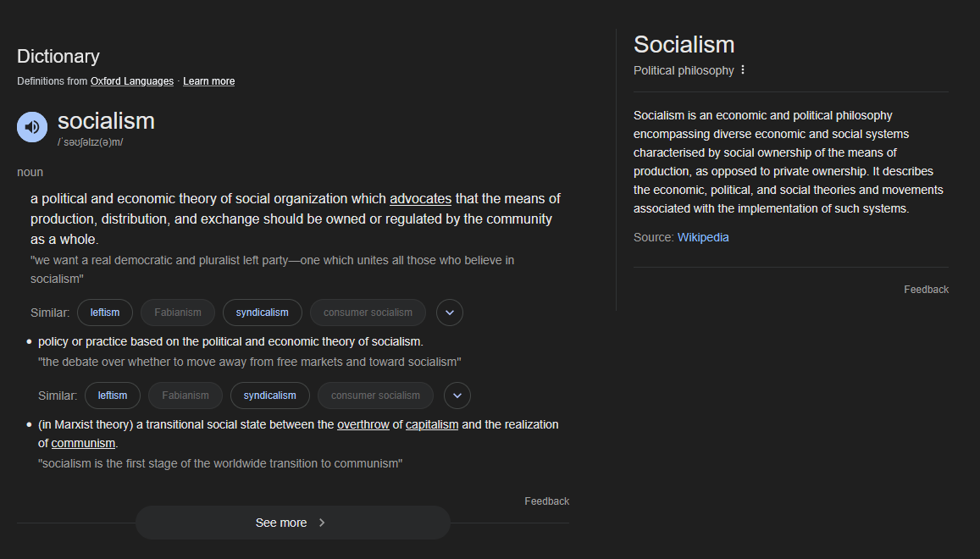Select the first leftism similar chip

(x=105, y=313)
